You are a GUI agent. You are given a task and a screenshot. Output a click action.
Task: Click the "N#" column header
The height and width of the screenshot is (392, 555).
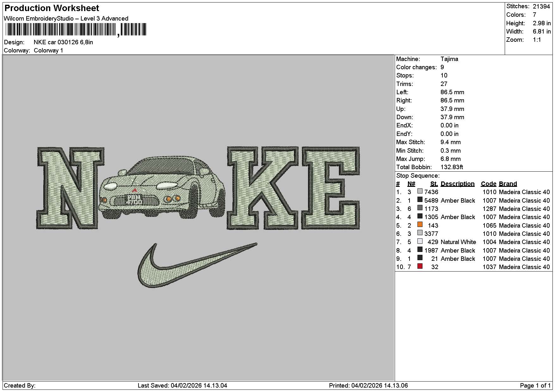(x=411, y=184)
